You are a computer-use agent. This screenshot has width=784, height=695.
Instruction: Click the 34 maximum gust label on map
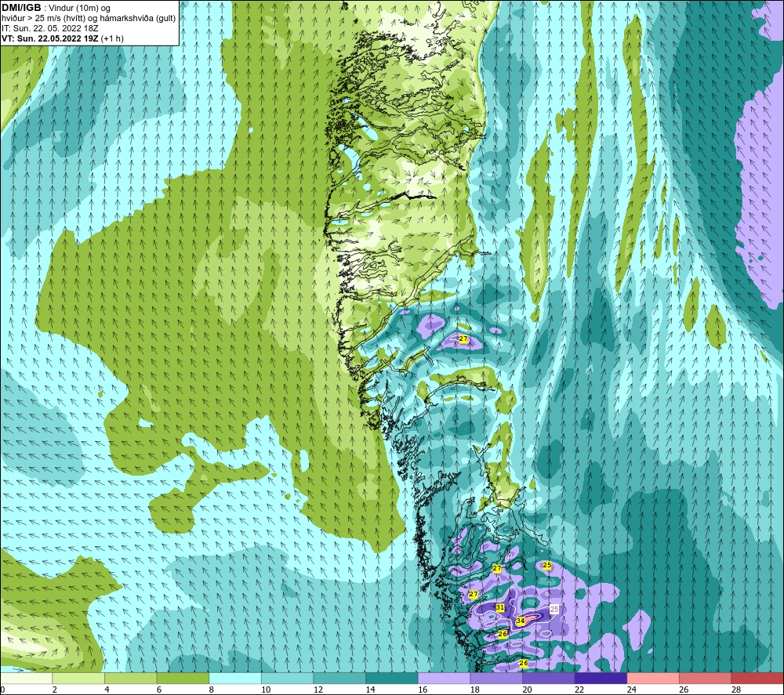[x=521, y=621]
